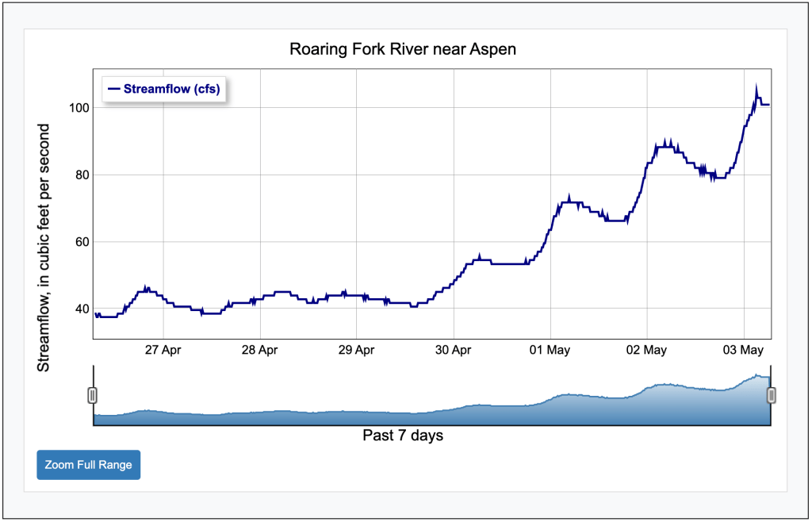Click the streamflow line's highest peak

tap(756, 86)
